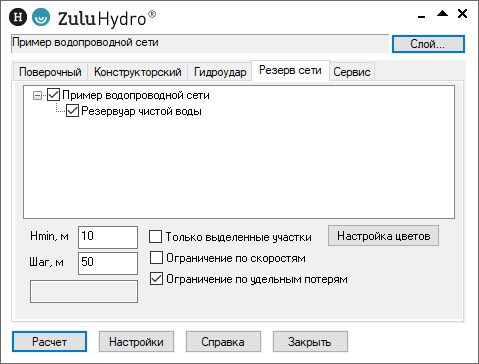Click the black H logo icon
This screenshot has height=364, width=479.
(18, 17)
